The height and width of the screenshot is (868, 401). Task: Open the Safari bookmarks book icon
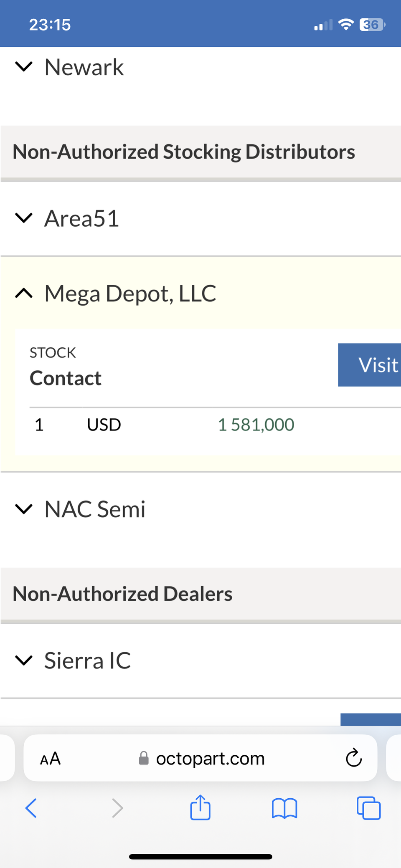[284, 808]
